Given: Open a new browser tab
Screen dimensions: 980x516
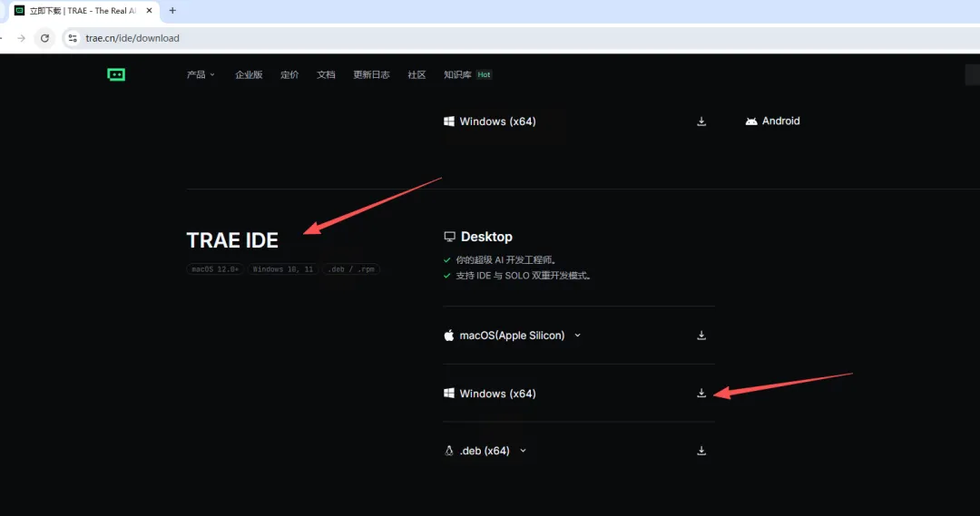Looking at the screenshot, I should (x=172, y=11).
